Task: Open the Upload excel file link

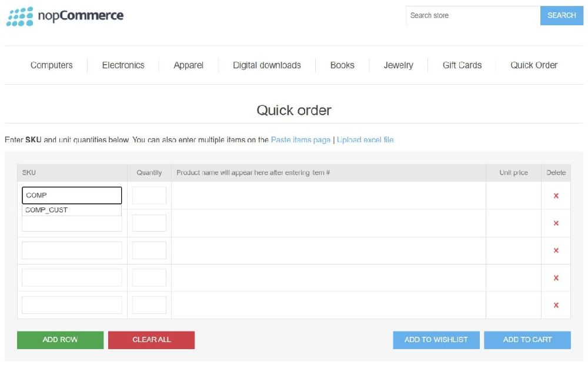Action: [365, 140]
